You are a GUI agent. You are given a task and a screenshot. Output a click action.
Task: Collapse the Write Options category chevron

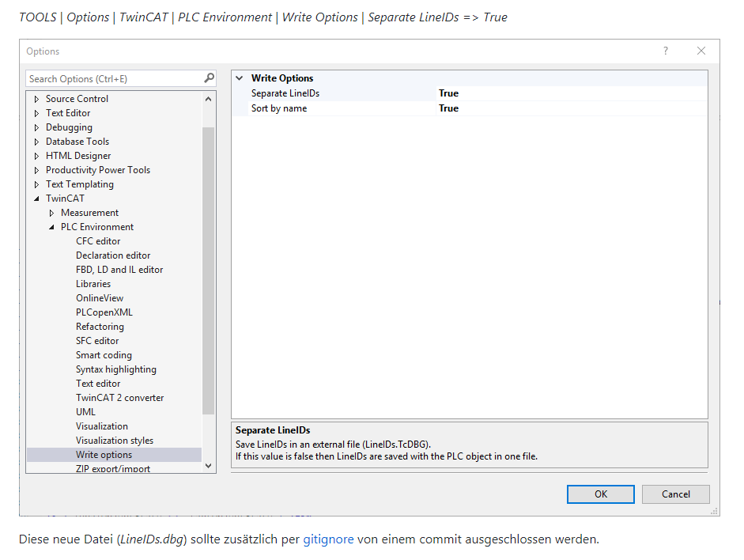click(240, 78)
